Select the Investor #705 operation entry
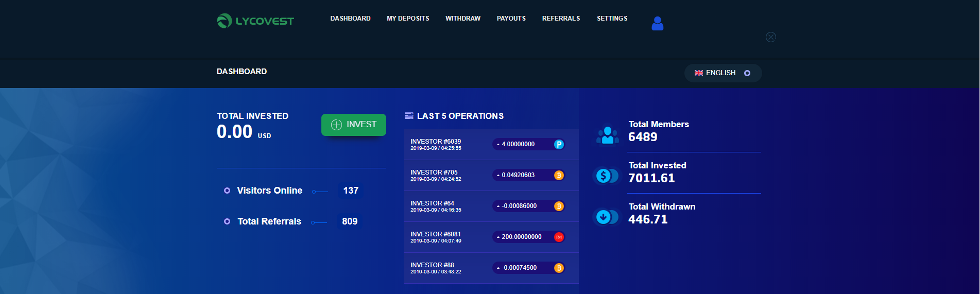Viewport: 980px width, 294px height. click(x=491, y=176)
